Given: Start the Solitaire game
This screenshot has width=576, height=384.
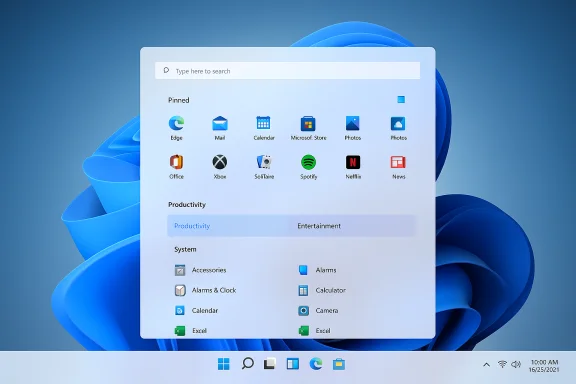Looking at the screenshot, I should tap(264, 166).
